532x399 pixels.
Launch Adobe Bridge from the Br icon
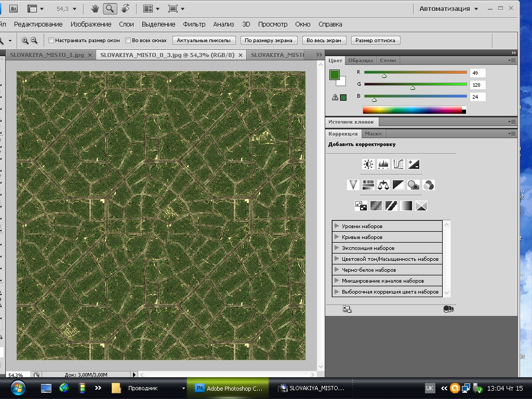click(x=14, y=8)
